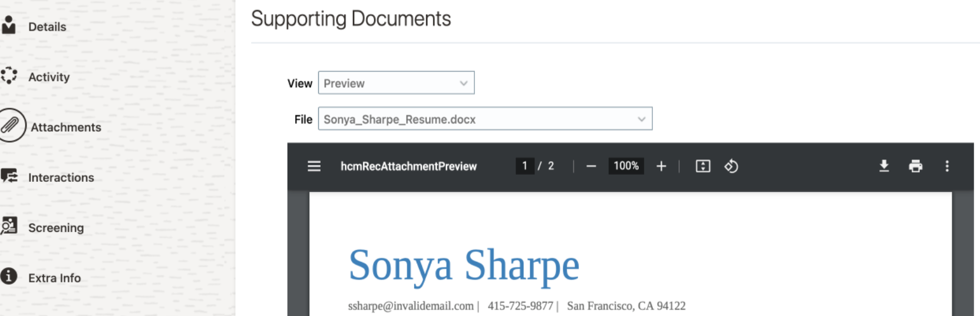Click the Fit to page icon

pos(703,167)
